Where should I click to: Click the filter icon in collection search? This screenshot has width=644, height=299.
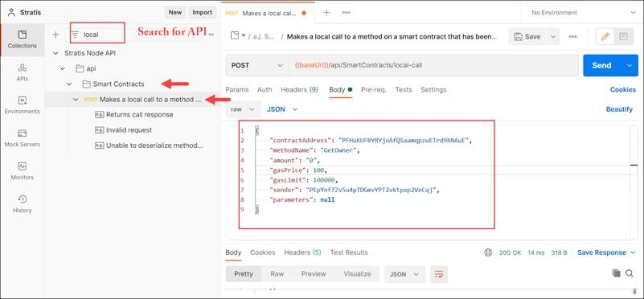(x=75, y=35)
